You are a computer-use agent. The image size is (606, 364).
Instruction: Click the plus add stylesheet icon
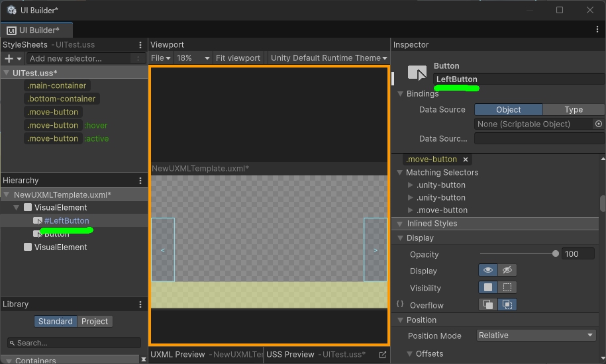pos(9,59)
